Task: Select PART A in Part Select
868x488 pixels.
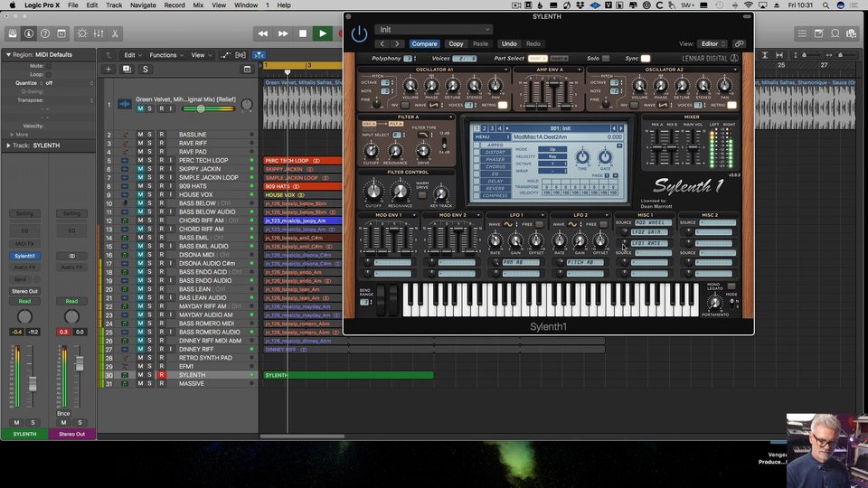Action: point(537,58)
